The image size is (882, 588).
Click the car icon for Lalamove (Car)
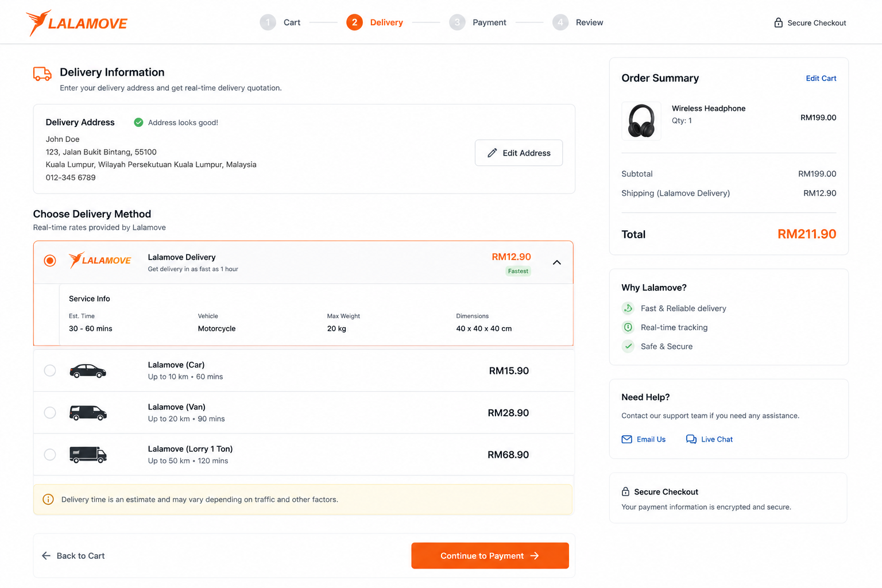88,371
